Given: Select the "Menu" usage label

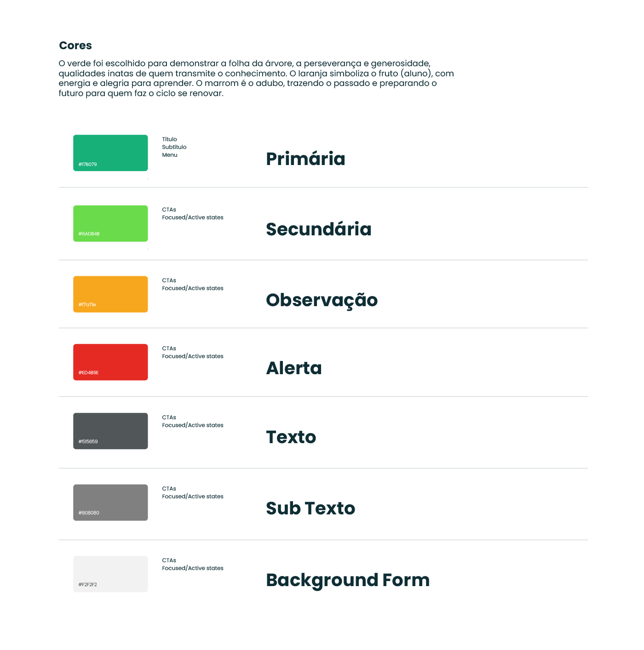Looking at the screenshot, I should coord(170,155).
